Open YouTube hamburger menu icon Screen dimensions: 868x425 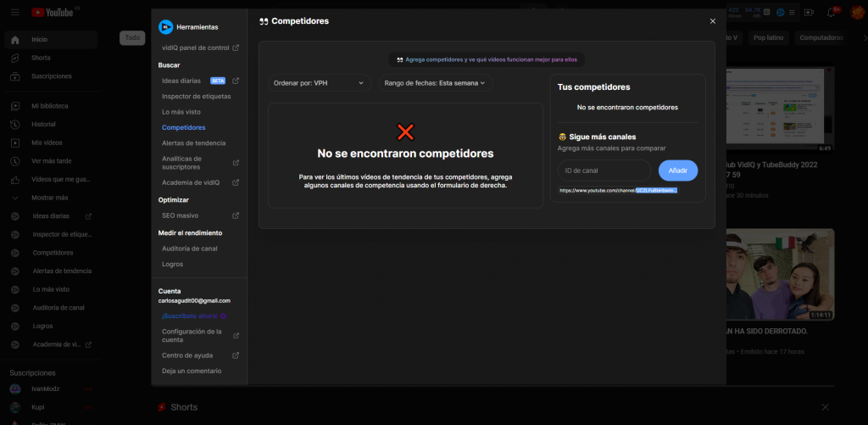click(x=15, y=13)
